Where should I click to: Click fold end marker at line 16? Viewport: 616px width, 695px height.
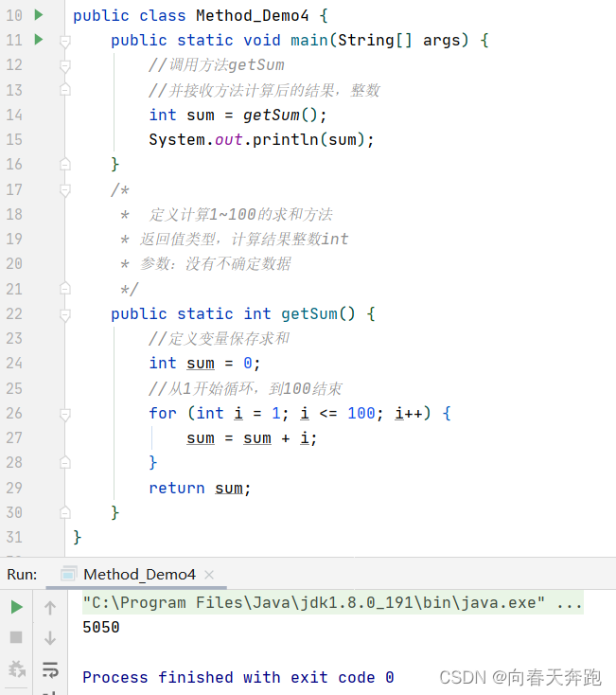tap(65, 164)
